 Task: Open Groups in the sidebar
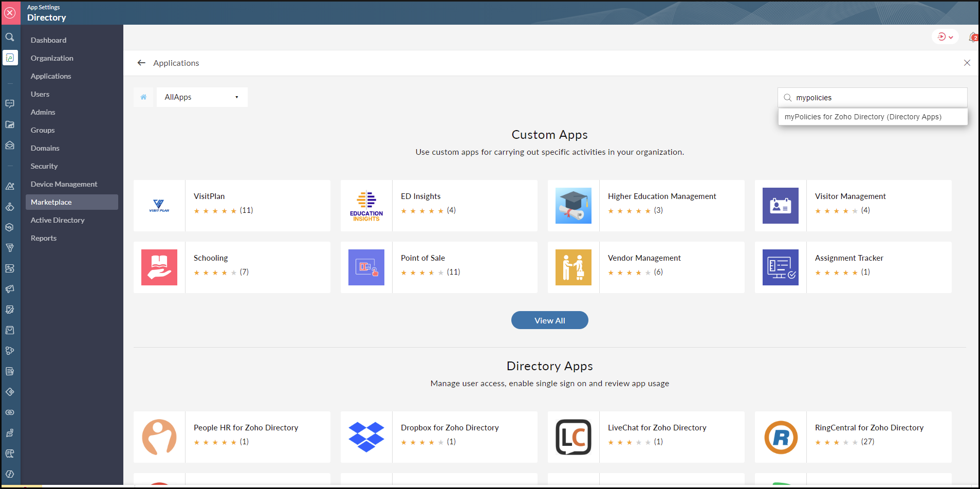click(x=43, y=130)
